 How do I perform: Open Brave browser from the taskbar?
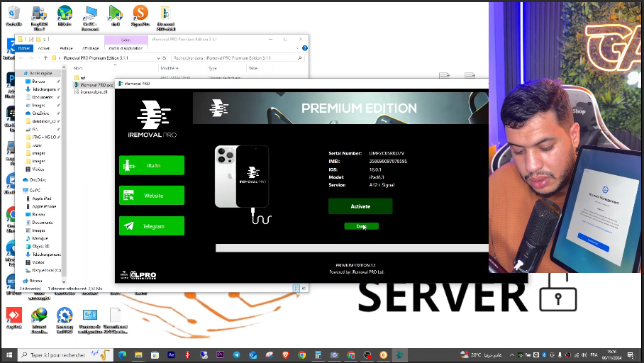pos(285,354)
